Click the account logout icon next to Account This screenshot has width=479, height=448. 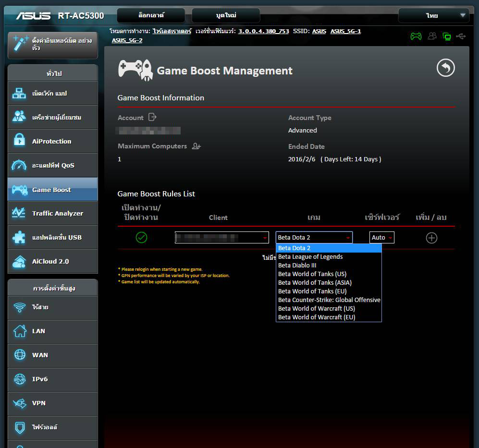152,117
